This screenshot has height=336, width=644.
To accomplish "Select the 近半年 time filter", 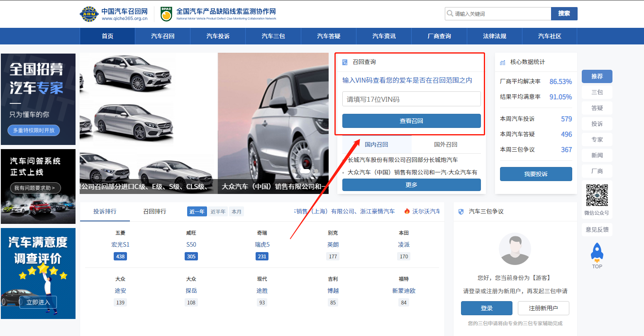I will pos(218,212).
